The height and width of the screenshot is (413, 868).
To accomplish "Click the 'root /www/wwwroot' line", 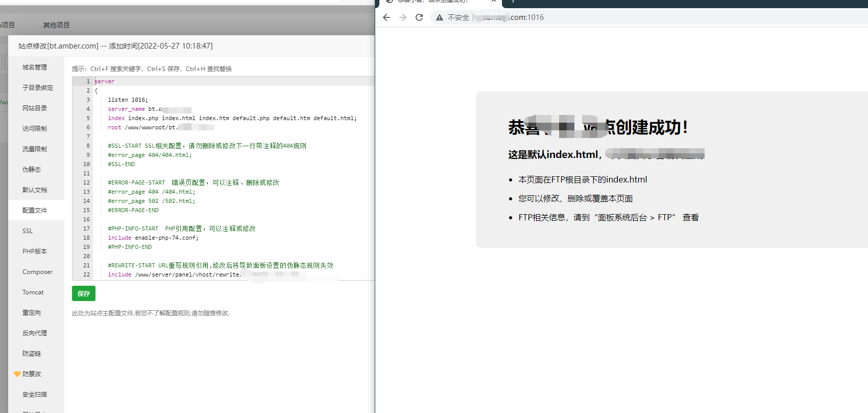I will point(161,127).
